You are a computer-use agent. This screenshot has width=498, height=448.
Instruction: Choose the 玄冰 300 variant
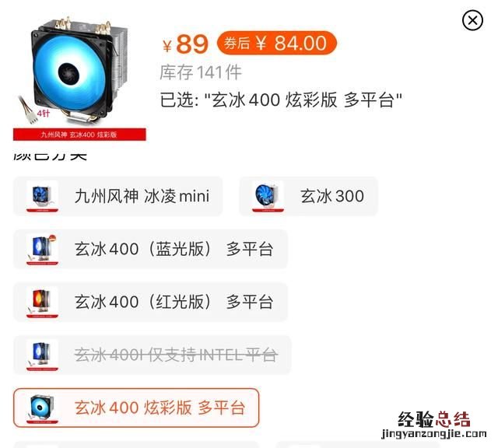308,196
